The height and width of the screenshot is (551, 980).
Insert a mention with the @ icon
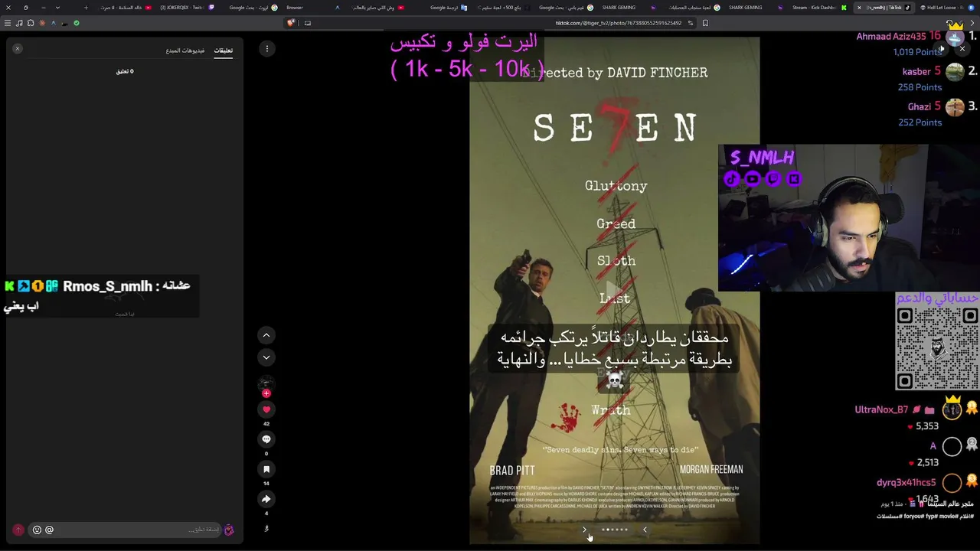[49, 530]
